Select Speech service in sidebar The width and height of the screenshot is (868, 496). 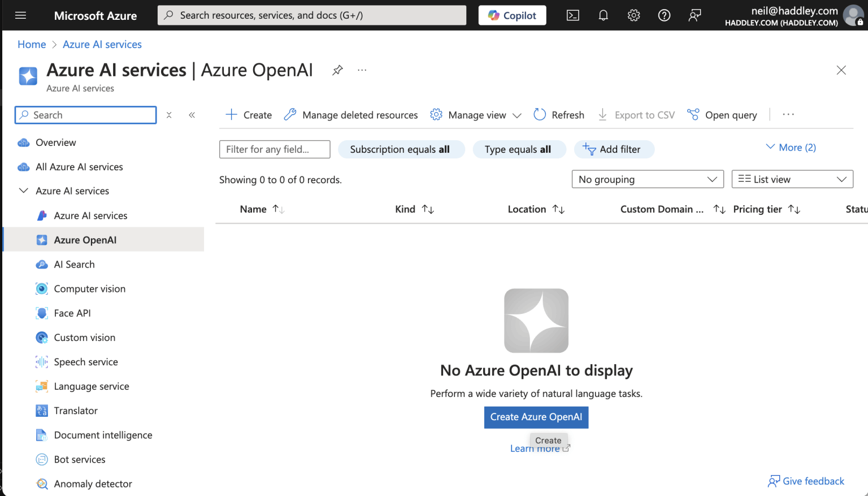(86, 362)
